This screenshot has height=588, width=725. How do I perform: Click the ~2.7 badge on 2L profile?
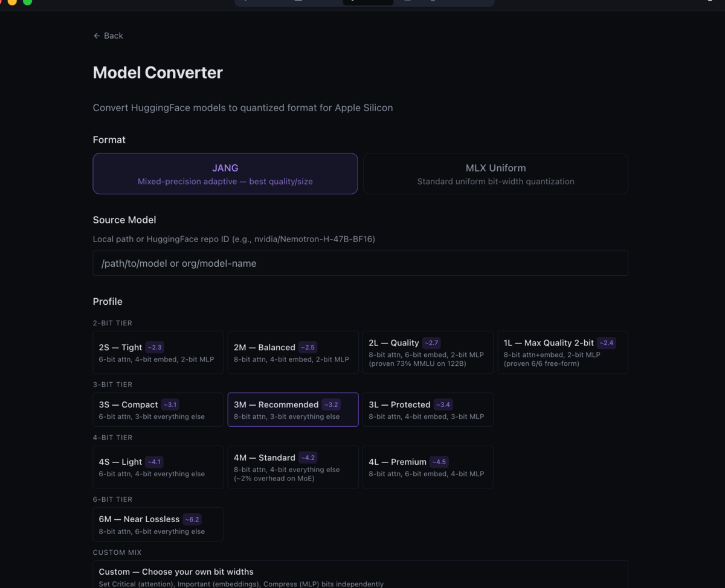pos(431,343)
